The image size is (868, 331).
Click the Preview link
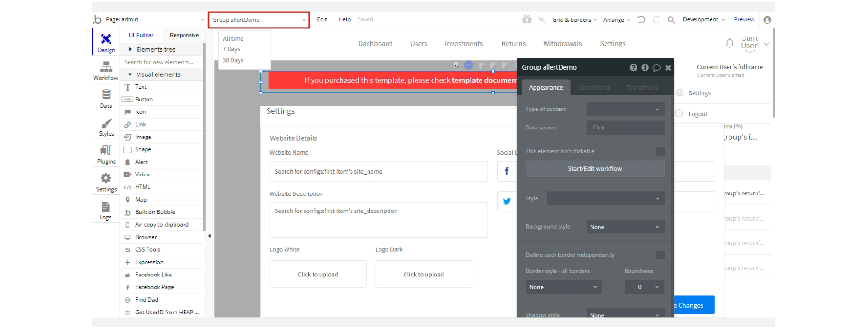click(x=744, y=20)
